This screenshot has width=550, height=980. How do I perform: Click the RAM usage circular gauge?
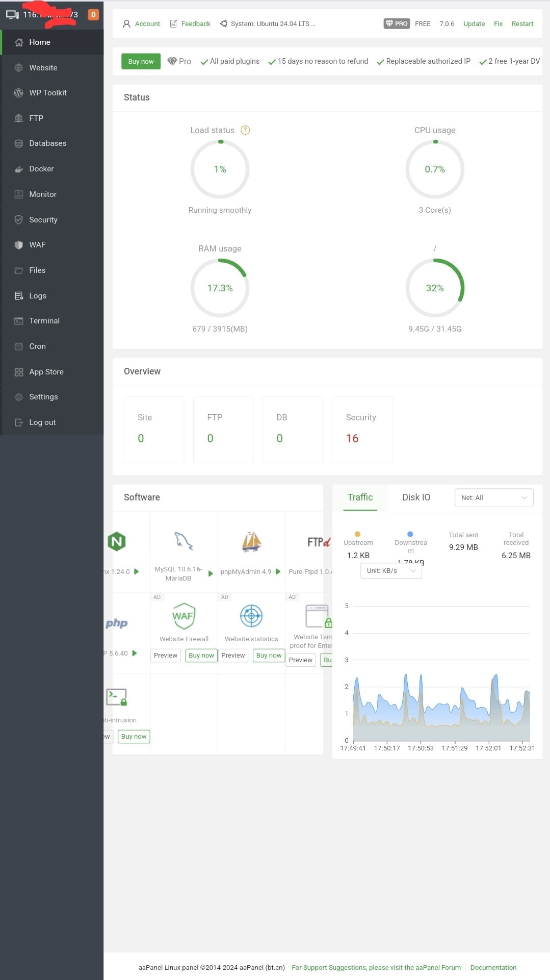[220, 288]
